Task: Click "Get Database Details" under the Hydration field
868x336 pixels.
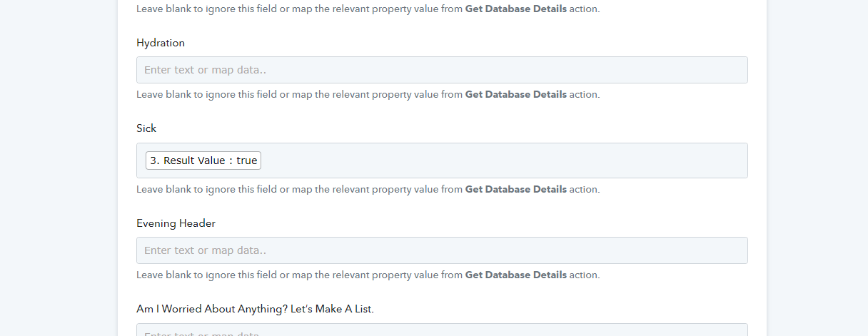Action: tap(515, 94)
